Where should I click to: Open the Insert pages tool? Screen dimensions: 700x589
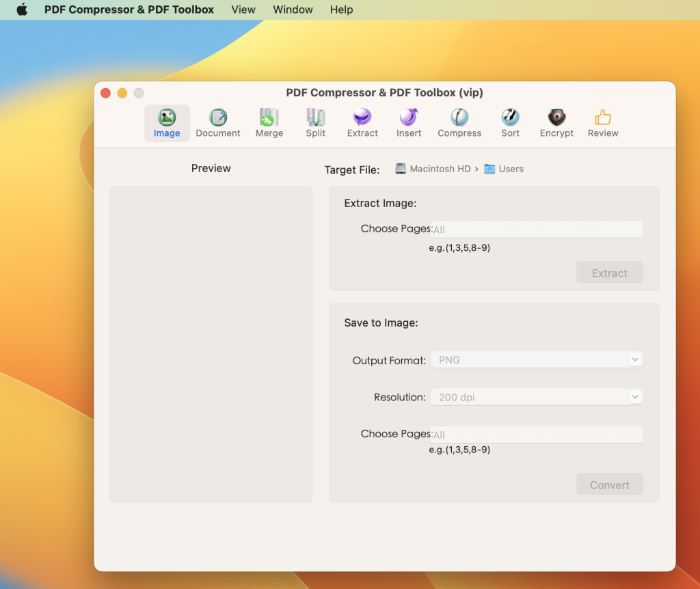[409, 123]
